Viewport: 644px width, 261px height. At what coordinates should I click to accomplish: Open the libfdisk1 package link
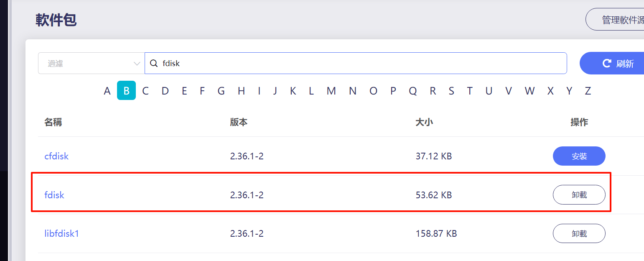coord(61,233)
